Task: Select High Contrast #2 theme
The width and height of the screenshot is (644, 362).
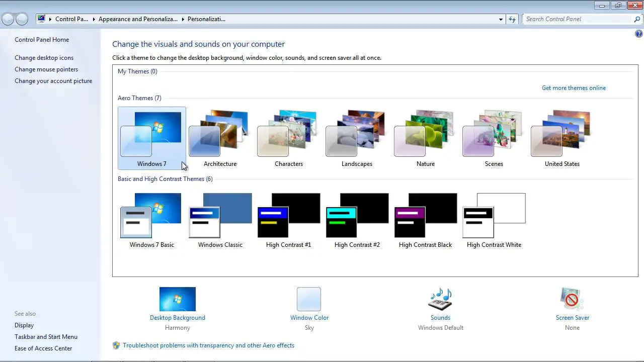Action: [357, 220]
